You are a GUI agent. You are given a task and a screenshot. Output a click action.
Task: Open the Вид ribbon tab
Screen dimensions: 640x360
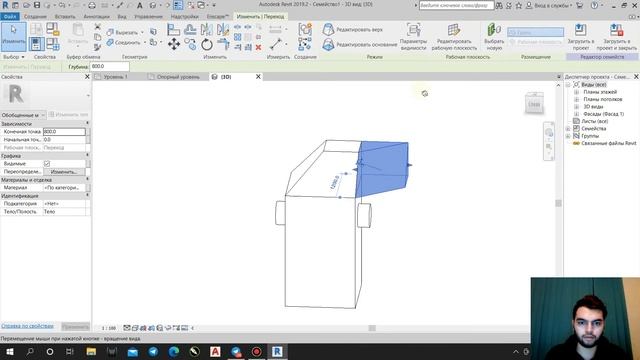pos(122,17)
